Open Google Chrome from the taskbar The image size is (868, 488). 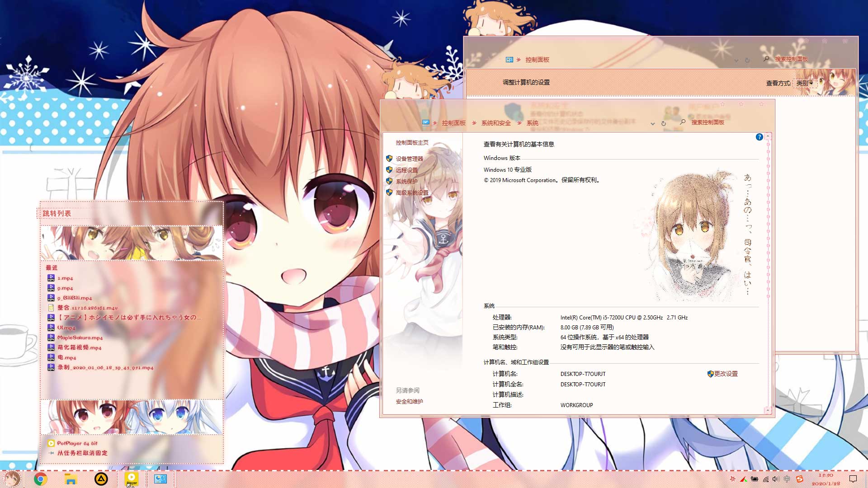click(41, 479)
